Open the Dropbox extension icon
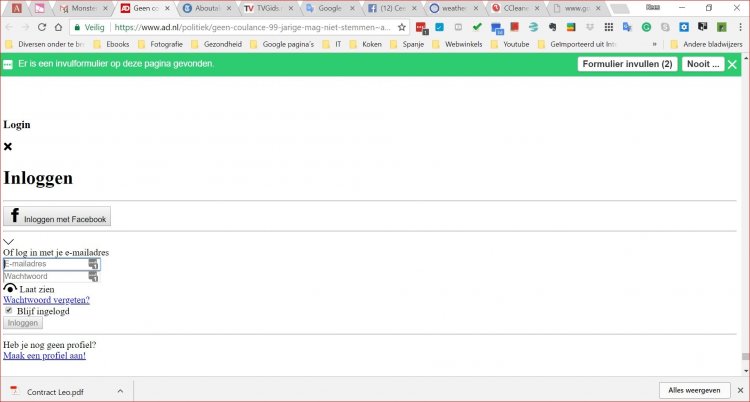Image resolution: width=750 pixels, height=402 pixels. (x=590, y=27)
